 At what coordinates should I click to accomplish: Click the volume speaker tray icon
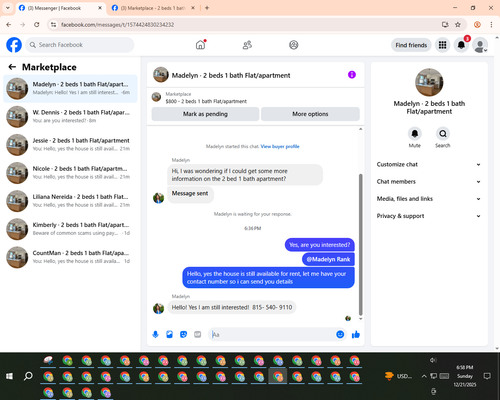433,360
